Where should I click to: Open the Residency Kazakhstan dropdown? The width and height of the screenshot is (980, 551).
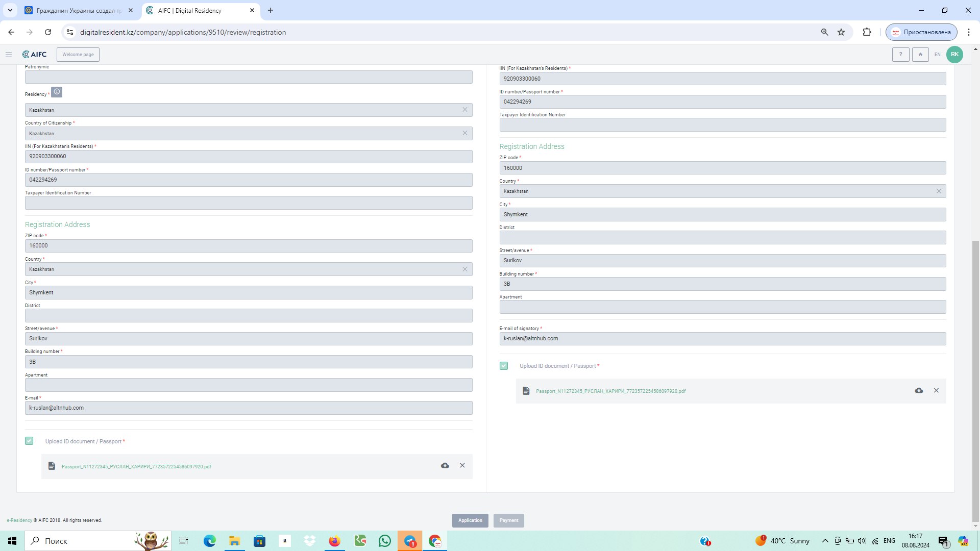pos(249,110)
